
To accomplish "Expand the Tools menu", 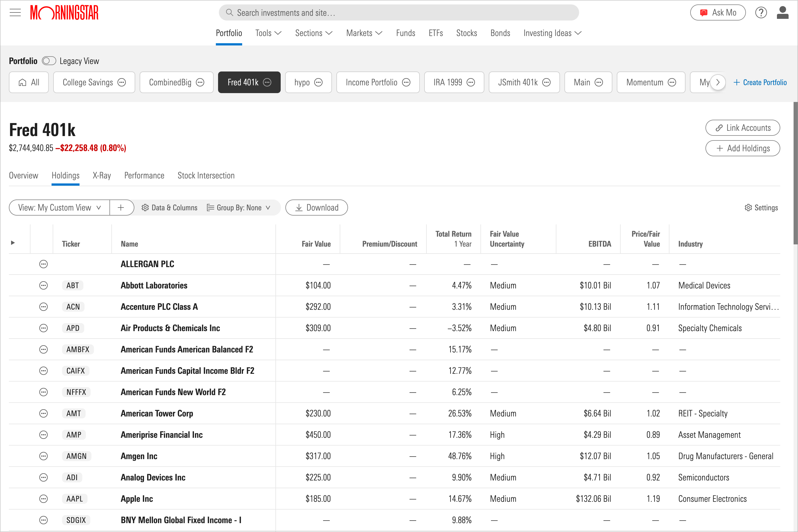I will [x=268, y=33].
